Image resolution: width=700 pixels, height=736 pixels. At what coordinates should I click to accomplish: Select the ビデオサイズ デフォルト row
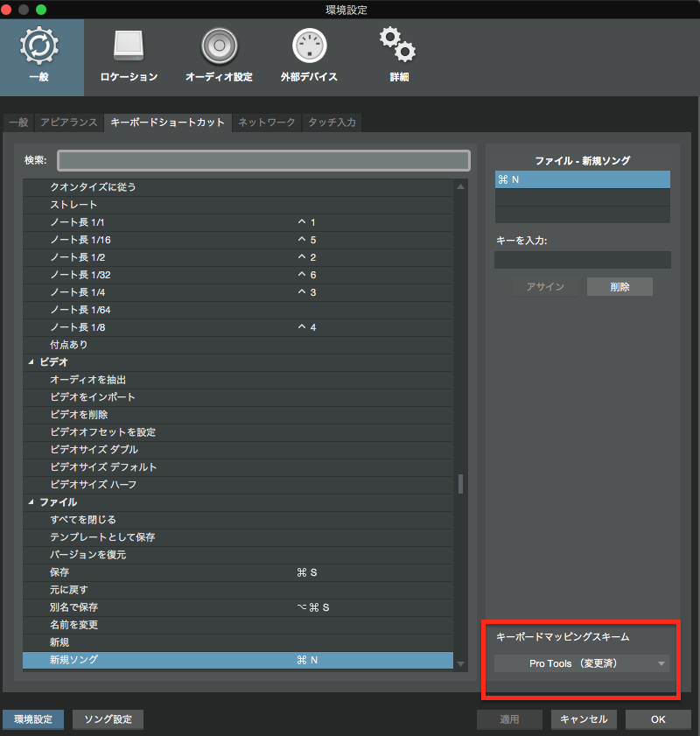(x=238, y=467)
